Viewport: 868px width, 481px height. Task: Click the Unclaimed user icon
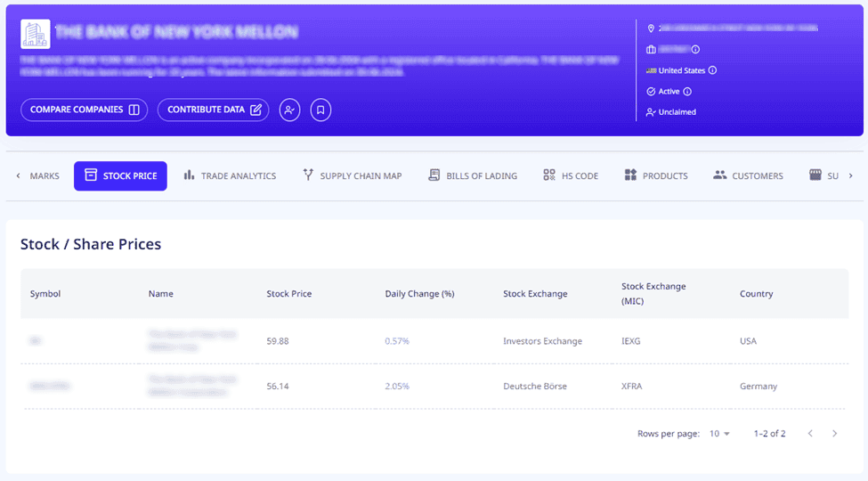point(651,112)
